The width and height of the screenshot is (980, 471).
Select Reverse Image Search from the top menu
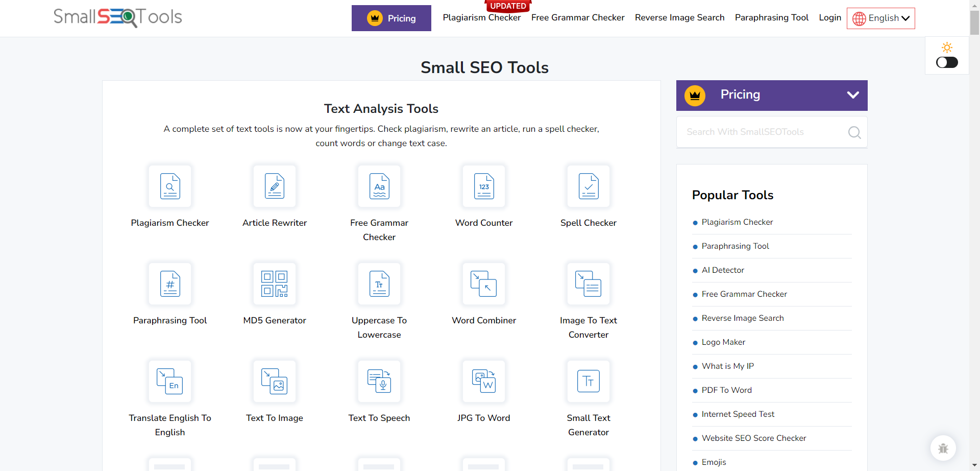click(679, 17)
